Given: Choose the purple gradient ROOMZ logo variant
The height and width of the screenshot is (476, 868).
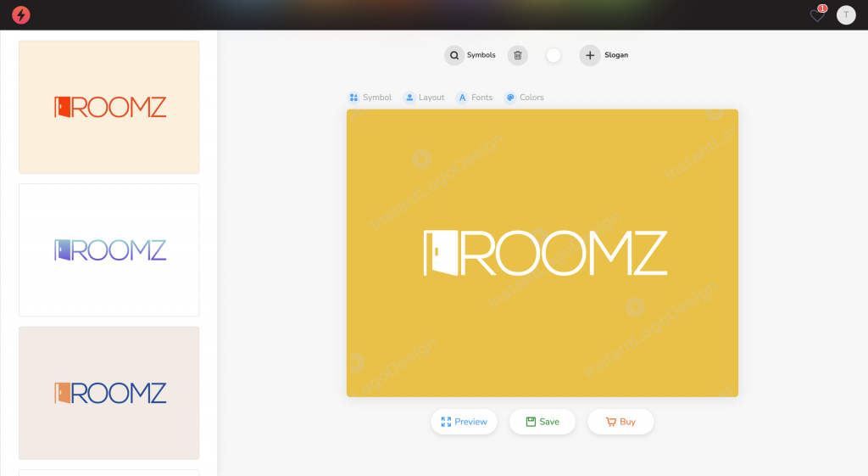Looking at the screenshot, I should (109, 250).
